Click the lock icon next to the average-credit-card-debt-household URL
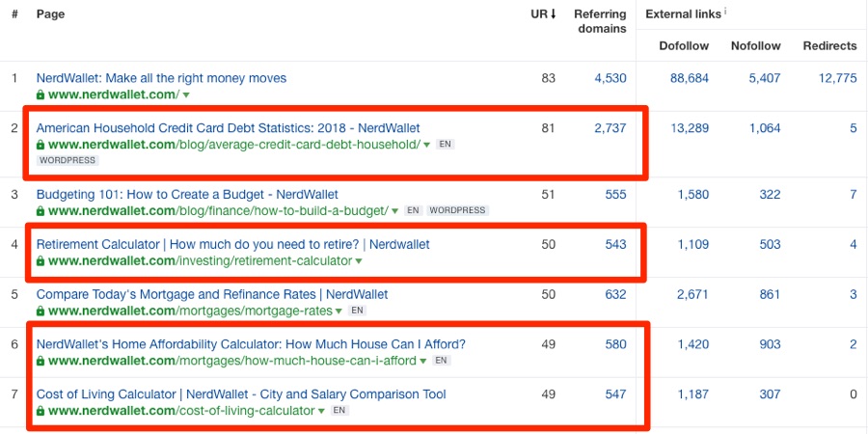Viewport: 868px width, 434px height. [41, 145]
